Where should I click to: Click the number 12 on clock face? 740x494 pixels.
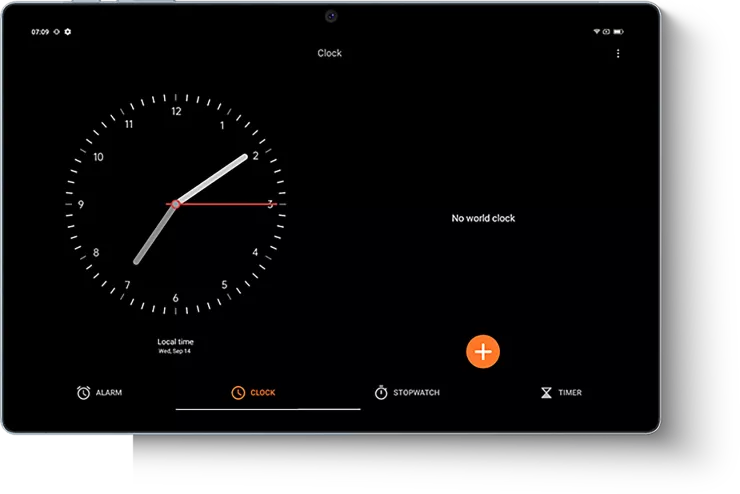tap(176, 111)
